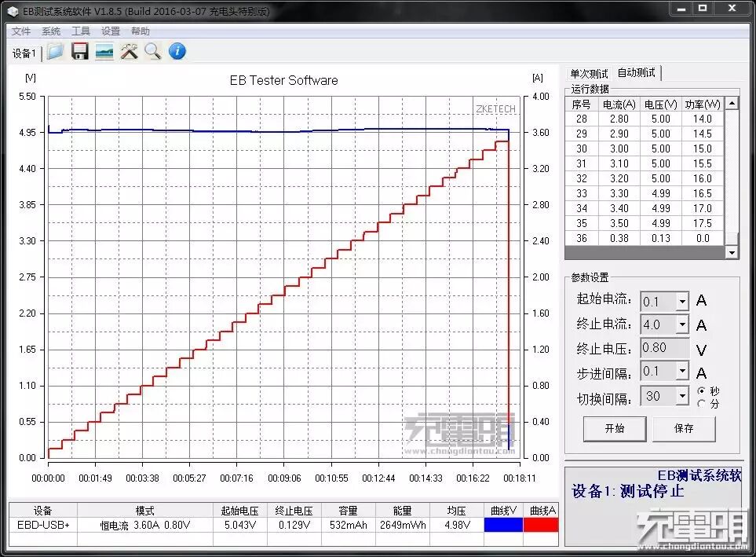Click the 0.129V end voltage cell
This screenshot has height=557, width=756.
point(294,525)
